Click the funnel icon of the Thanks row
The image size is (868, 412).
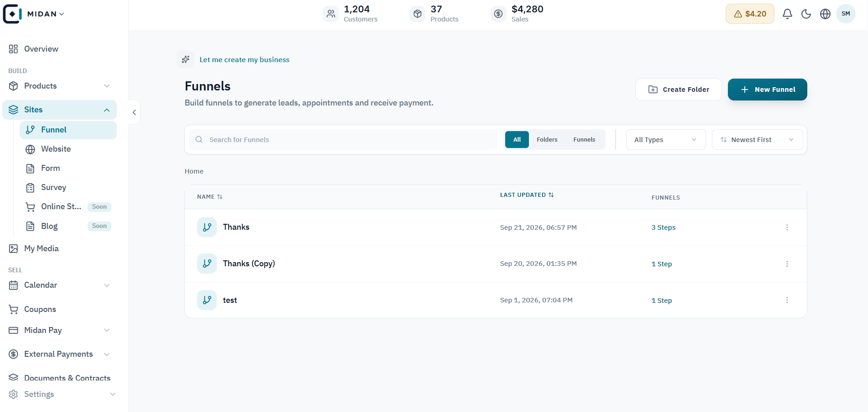click(207, 227)
